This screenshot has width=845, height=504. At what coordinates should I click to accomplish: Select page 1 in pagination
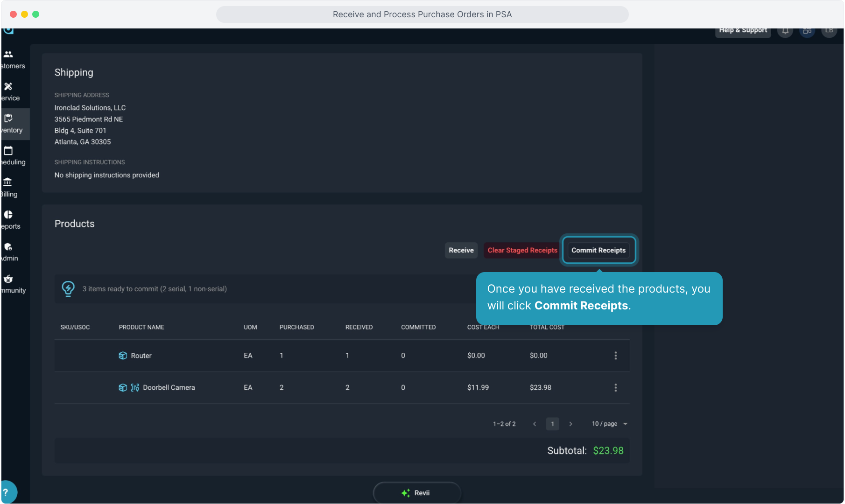(552, 424)
